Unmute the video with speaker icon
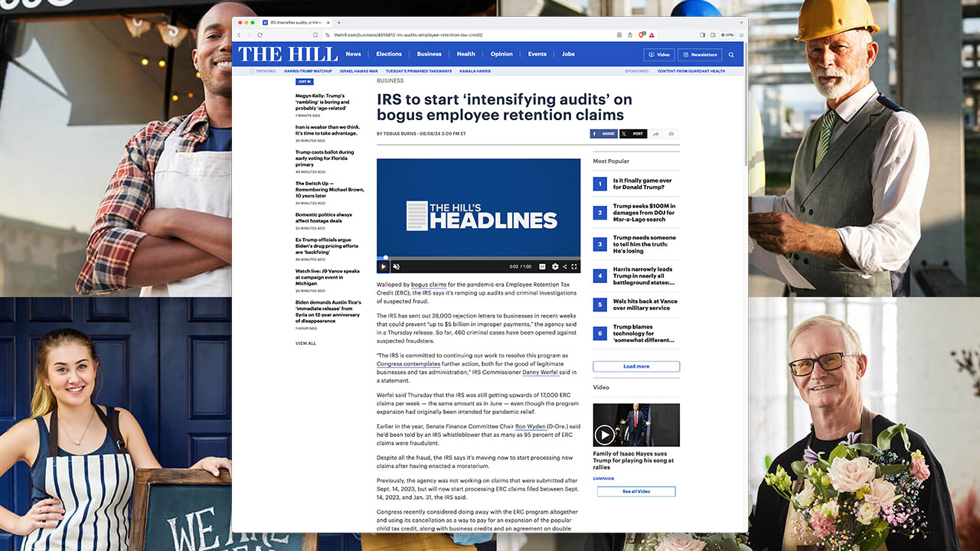The height and width of the screenshot is (551, 980). [x=396, y=266]
